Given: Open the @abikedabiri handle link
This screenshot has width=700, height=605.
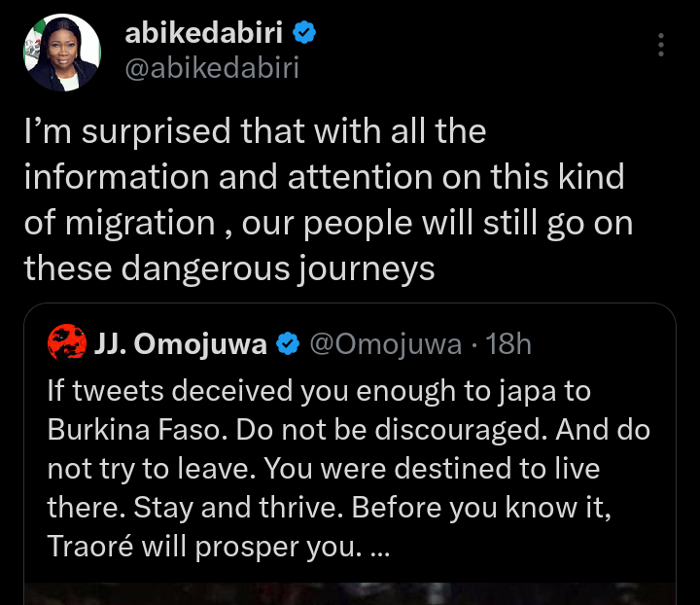Looking at the screenshot, I should pos(212,68).
